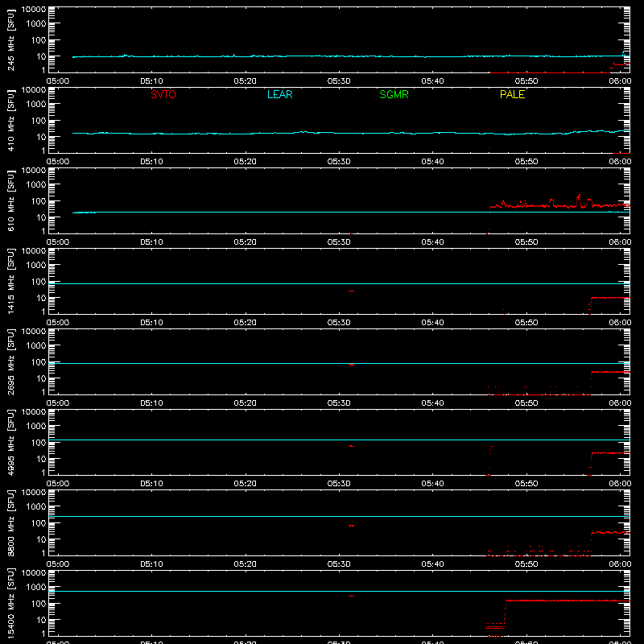
Task: Click 05:50 tick beneath the 1415 MHz plot
Action: point(526,323)
